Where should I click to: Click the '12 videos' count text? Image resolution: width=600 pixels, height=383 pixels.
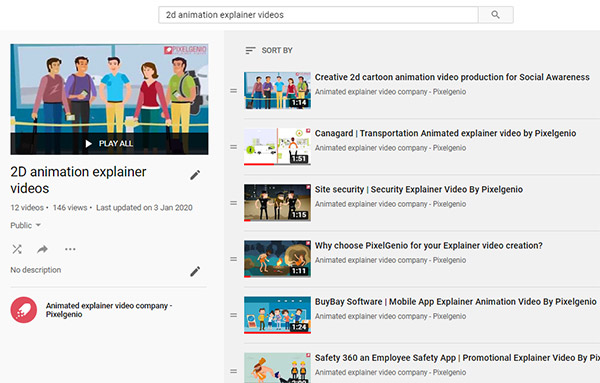27,208
